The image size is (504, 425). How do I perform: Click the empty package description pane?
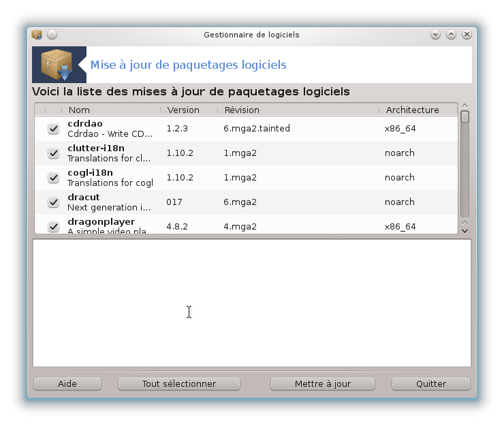(x=252, y=303)
